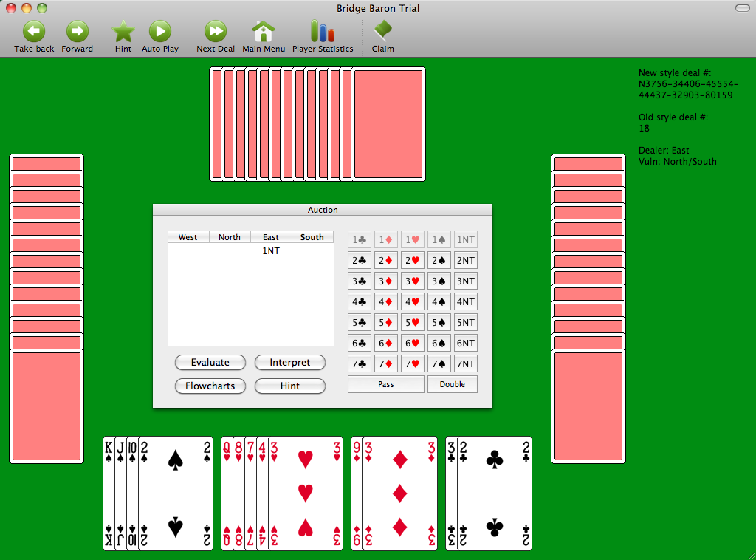The width and height of the screenshot is (756, 560).
Task: Bid Pass in the auction
Action: click(x=385, y=384)
